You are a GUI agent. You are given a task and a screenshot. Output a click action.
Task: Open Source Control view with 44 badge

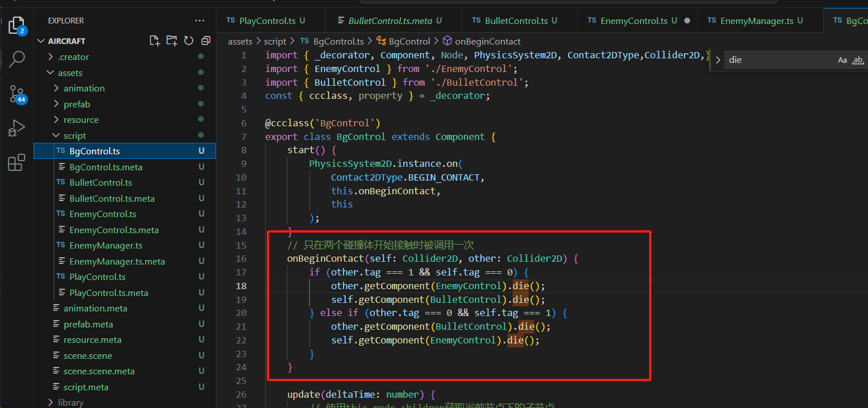click(17, 94)
